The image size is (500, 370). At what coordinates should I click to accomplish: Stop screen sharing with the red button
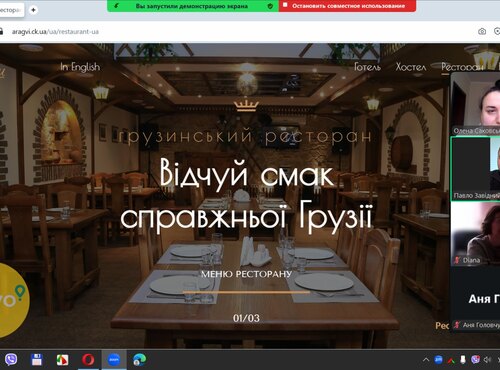coord(347,6)
